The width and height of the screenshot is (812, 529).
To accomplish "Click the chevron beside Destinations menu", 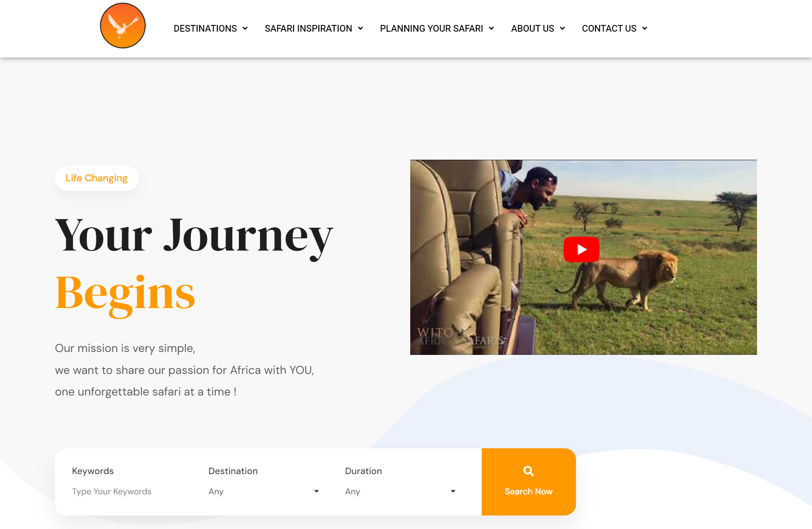I will pos(245,28).
